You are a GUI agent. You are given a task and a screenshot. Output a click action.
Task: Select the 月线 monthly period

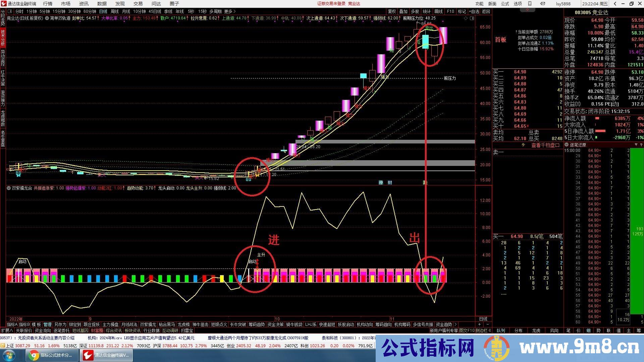[126, 11]
